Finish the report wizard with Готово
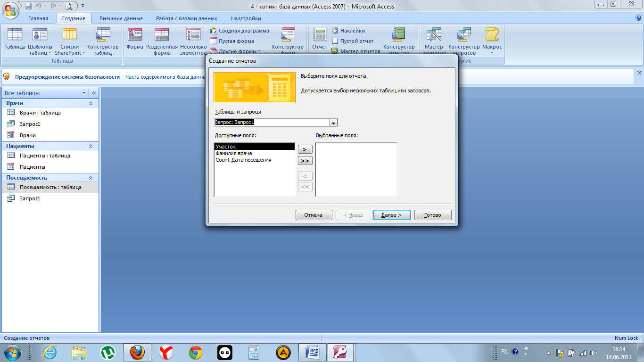This screenshot has width=644, height=362. pos(433,215)
